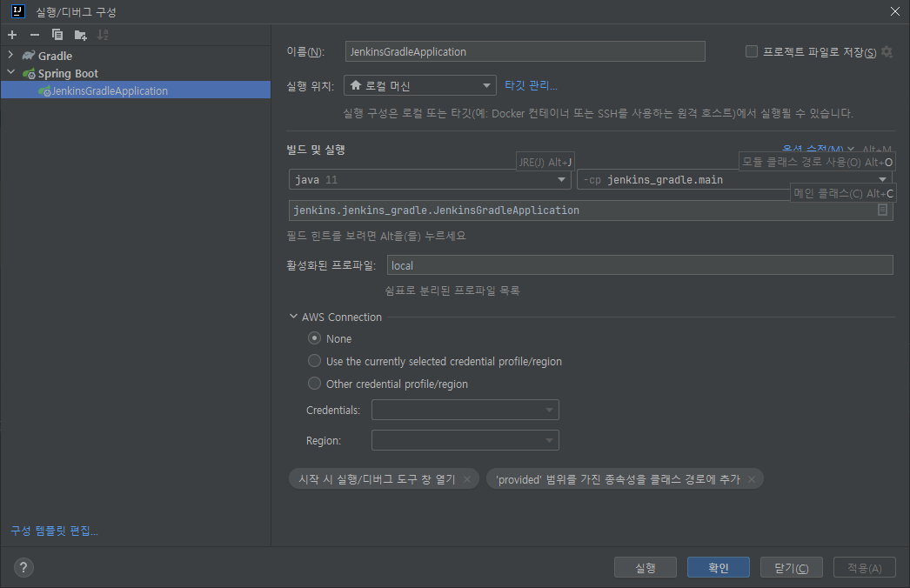The image size is (910, 588).
Task: Click the IntelliJ IDEA logo in title bar
Action: click(x=18, y=11)
